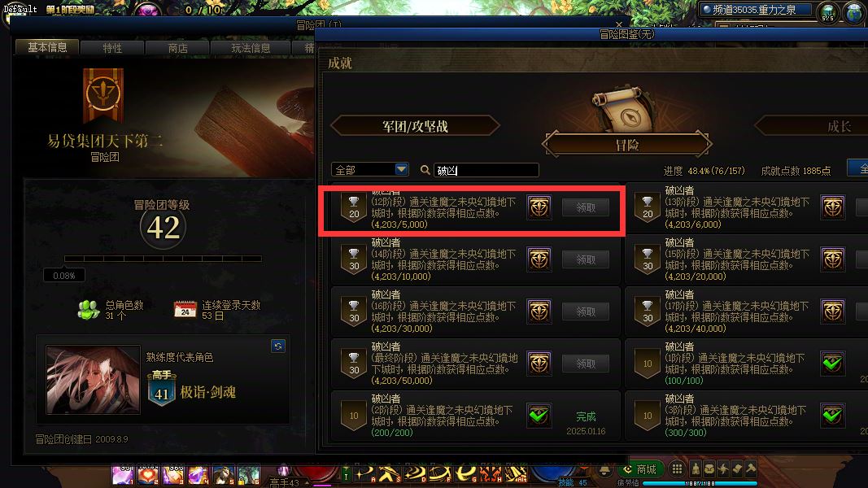The width and height of the screenshot is (868, 488).
Task: Click the adventure level experience progress bar
Action: click(x=163, y=259)
